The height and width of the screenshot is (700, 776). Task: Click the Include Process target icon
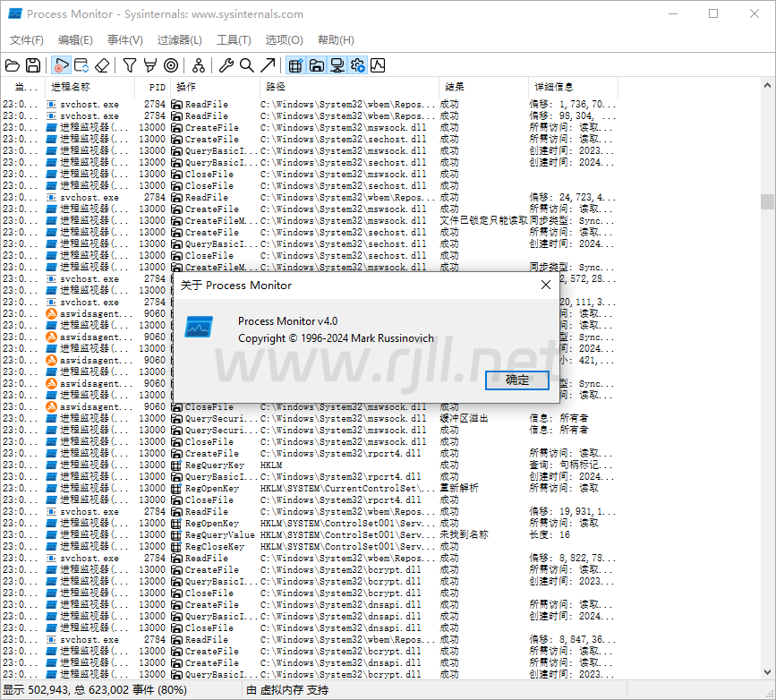pos(170,65)
